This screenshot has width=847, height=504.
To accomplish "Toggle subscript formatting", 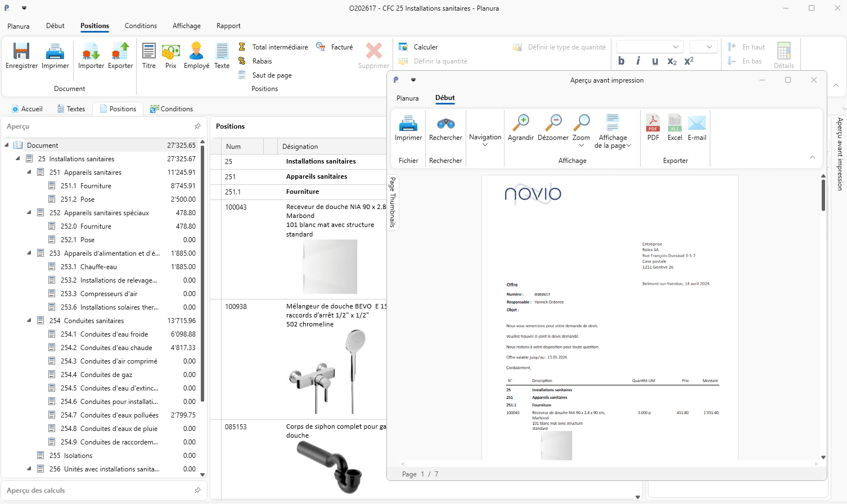I will click(672, 61).
